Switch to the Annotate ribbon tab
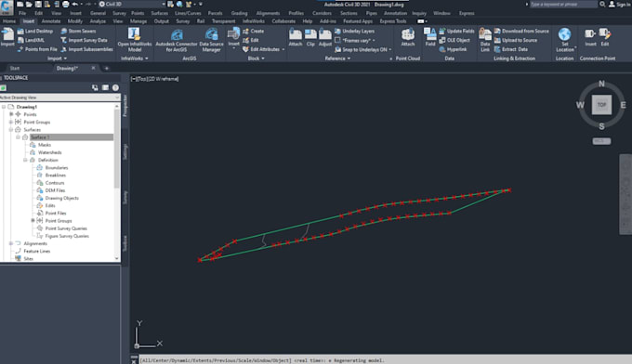 coord(51,21)
